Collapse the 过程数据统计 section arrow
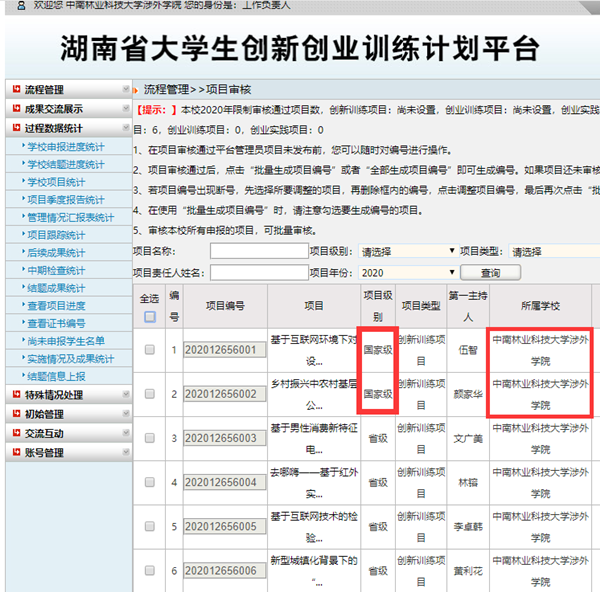 (x=125, y=128)
